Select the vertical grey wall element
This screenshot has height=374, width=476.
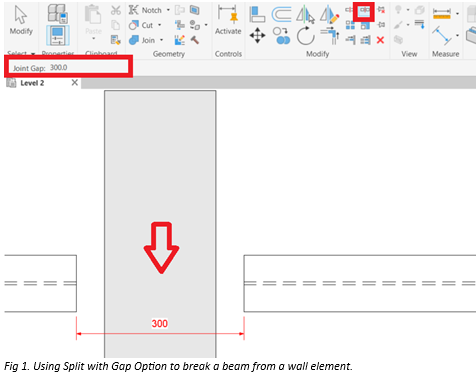pos(160,224)
